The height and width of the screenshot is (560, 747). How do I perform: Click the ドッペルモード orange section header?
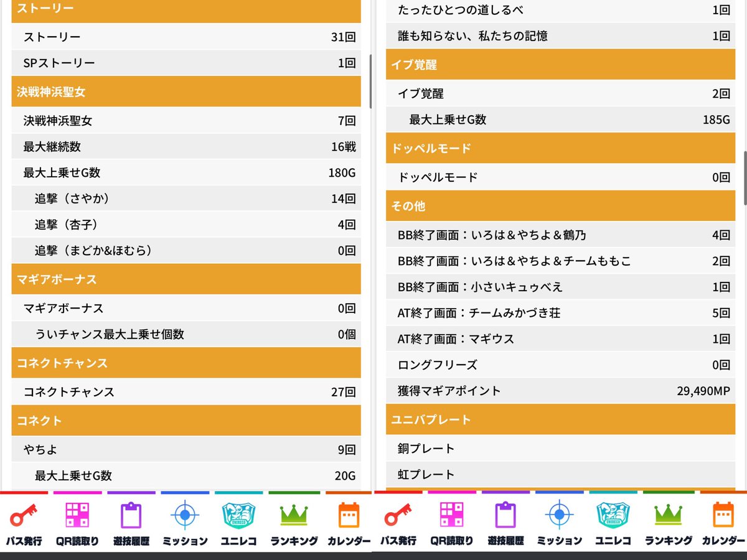pyautogui.click(x=560, y=148)
